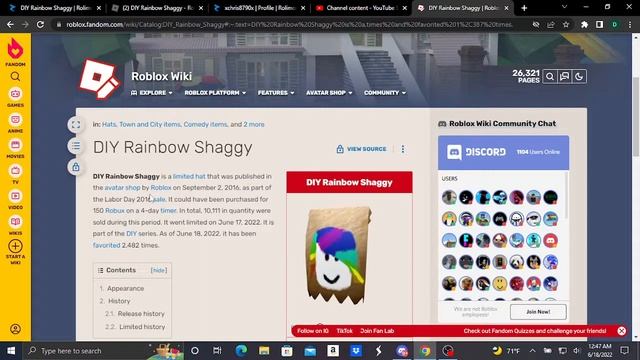Image resolution: width=640 pixels, height=360 pixels.
Task: Click DIY Rainbow Shaggy item image
Action: (x=338, y=256)
